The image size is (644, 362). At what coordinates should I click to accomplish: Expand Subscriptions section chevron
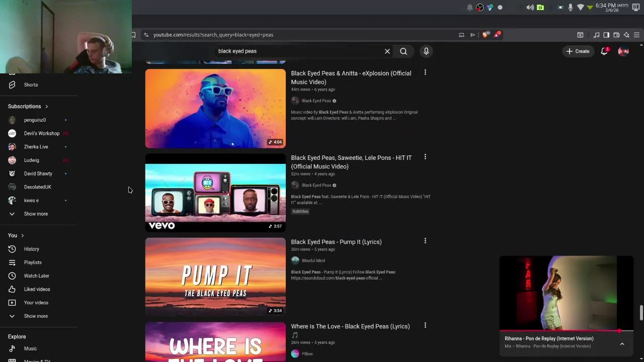[46, 107]
